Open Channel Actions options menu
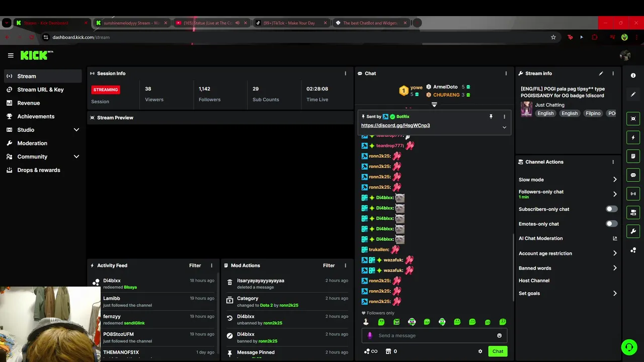This screenshot has width=644, height=362. click(613, 162)
